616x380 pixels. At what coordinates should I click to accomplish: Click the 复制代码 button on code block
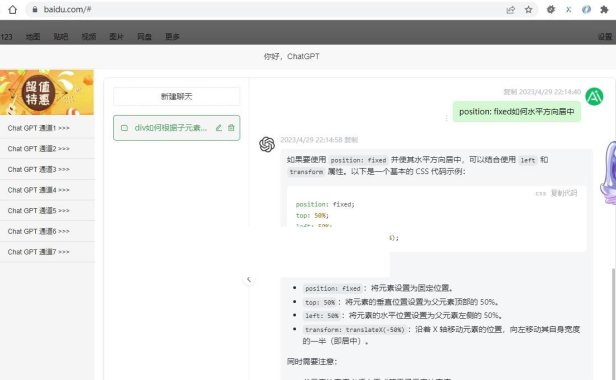[564, 193]
